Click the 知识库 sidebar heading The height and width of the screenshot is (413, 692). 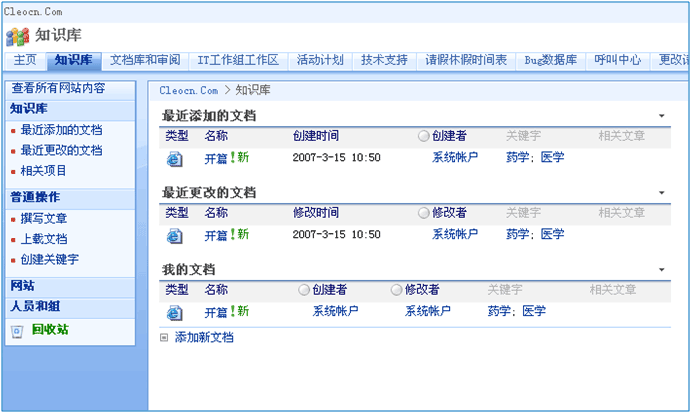tap(29, 109)
